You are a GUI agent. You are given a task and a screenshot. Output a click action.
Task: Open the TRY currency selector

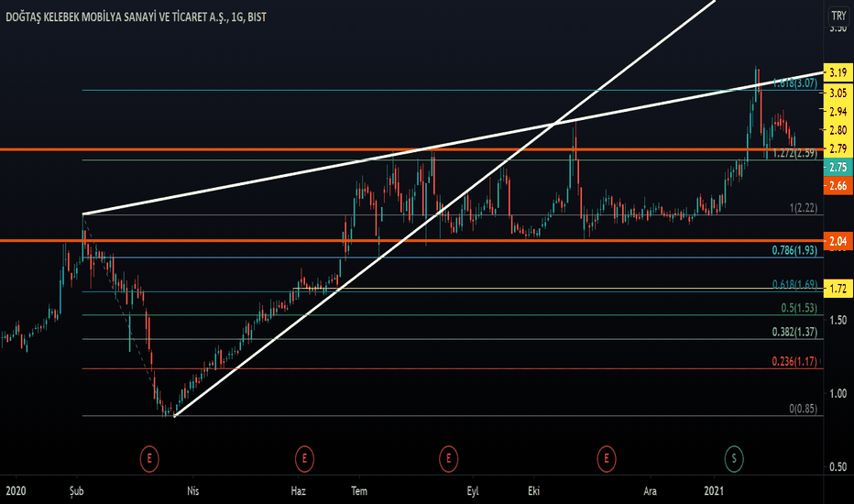(838, 16)
